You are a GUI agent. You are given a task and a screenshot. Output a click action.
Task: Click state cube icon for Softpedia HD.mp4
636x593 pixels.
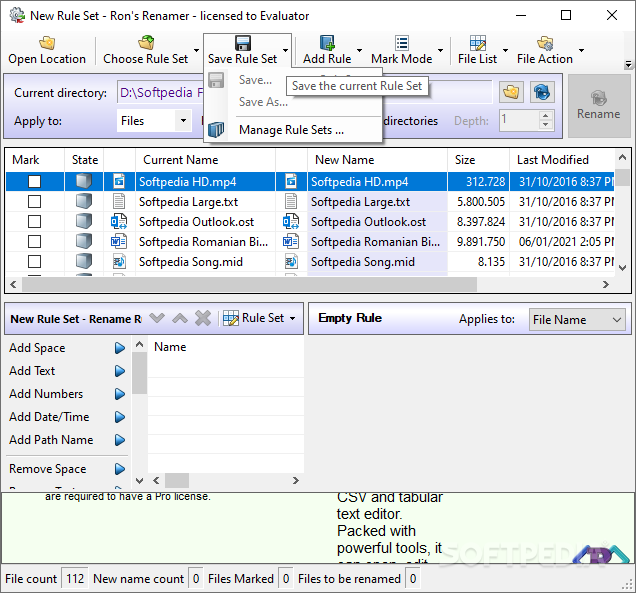coord(84,181)
